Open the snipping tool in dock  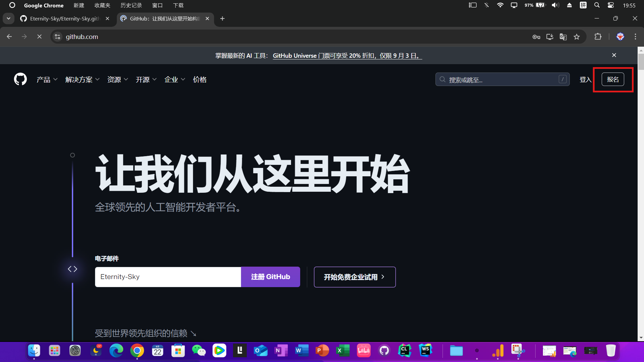(518, 351)
